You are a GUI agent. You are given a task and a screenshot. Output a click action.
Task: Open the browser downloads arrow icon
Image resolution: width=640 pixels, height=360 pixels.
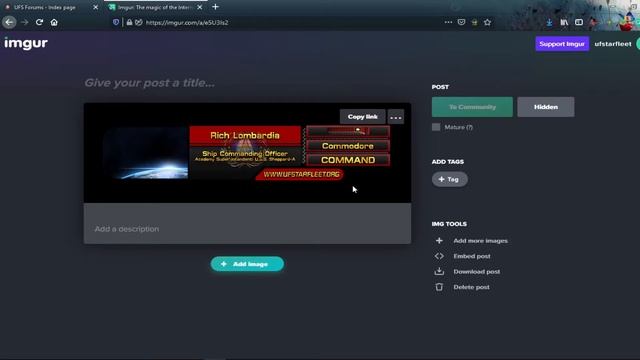point(549,22)
